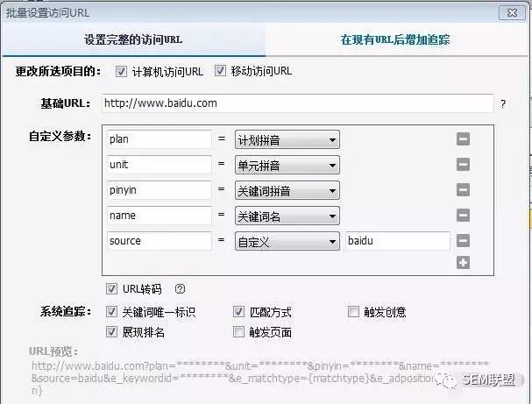Uncheck 移动访问URL checkbox
532x404 pixels.
coord(220,71)
